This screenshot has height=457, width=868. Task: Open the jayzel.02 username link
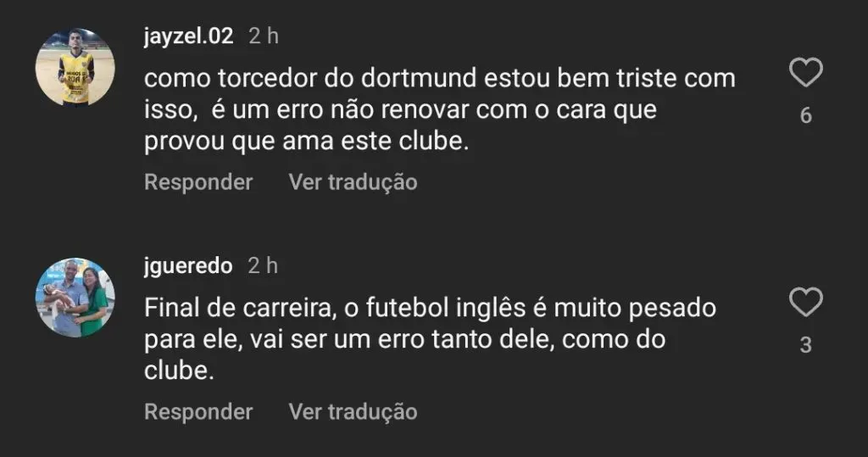click(x=188, y=36)
